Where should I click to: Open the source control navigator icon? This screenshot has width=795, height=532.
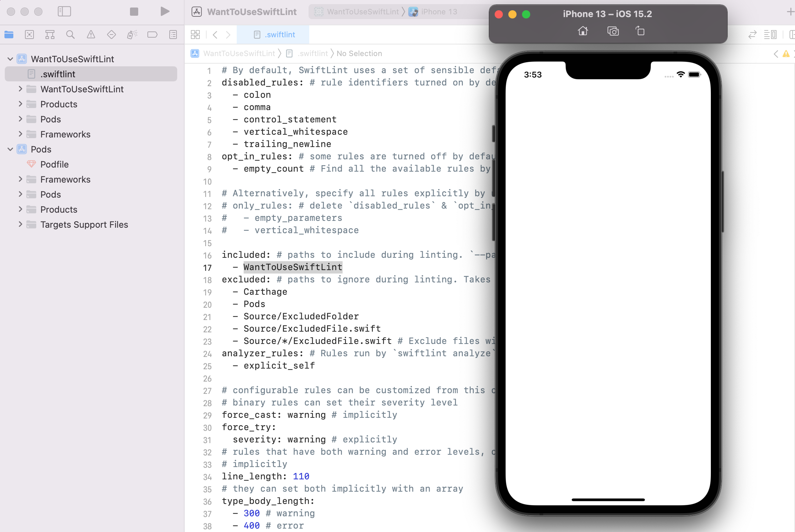pos(29,35)
